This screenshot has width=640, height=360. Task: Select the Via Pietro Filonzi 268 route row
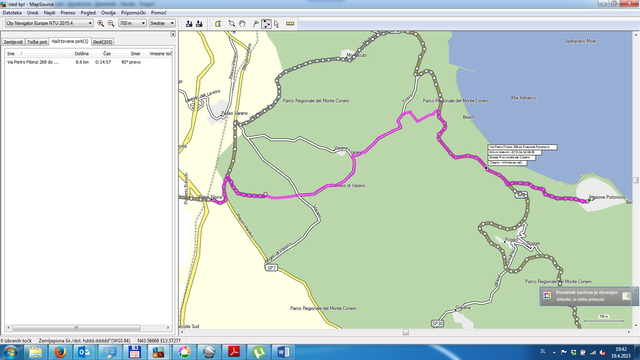click(88, 62)
